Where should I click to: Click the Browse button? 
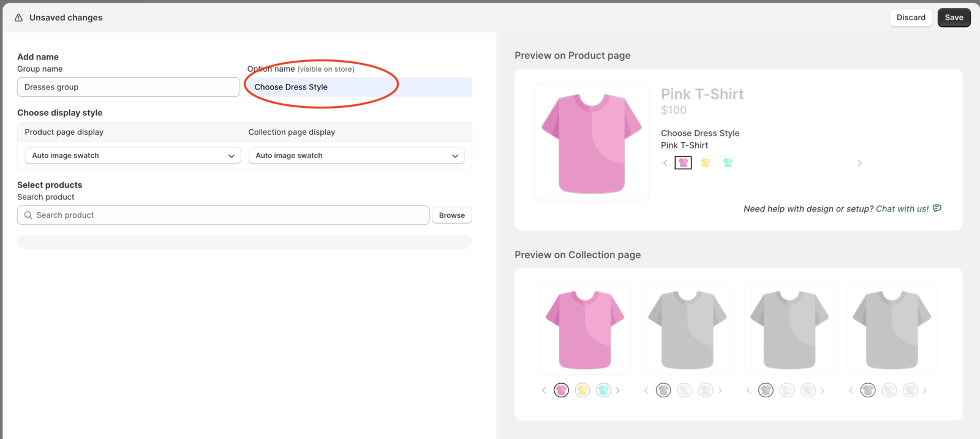pos(452,215)
